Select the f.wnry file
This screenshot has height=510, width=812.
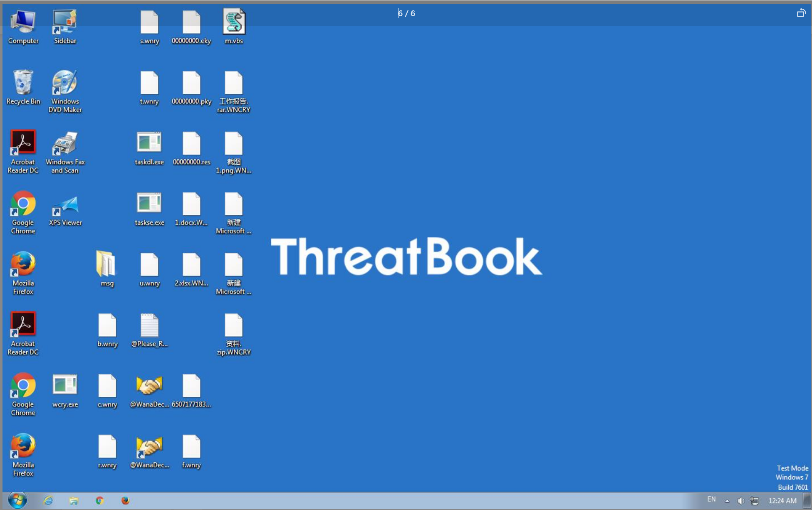coord(191,451)
